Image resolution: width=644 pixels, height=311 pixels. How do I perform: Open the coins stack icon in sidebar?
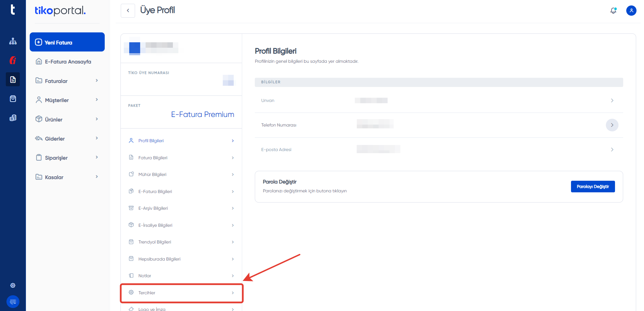[x=13, y=118]
